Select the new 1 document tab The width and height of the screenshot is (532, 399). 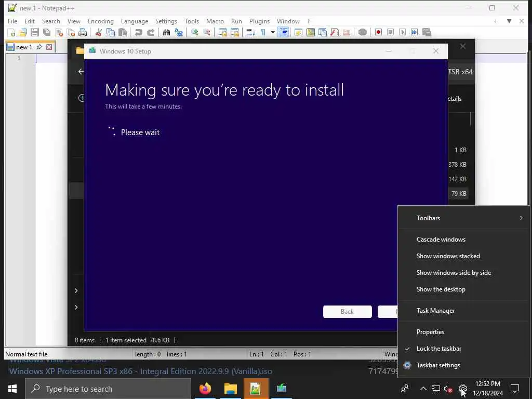pyautogui.click(x=24, y=47)
